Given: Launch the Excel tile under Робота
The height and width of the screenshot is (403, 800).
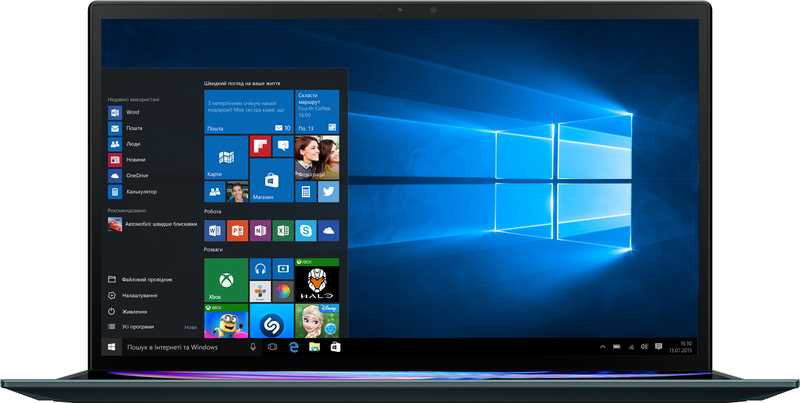Looking at the screenshot, I should click(283, 231).
